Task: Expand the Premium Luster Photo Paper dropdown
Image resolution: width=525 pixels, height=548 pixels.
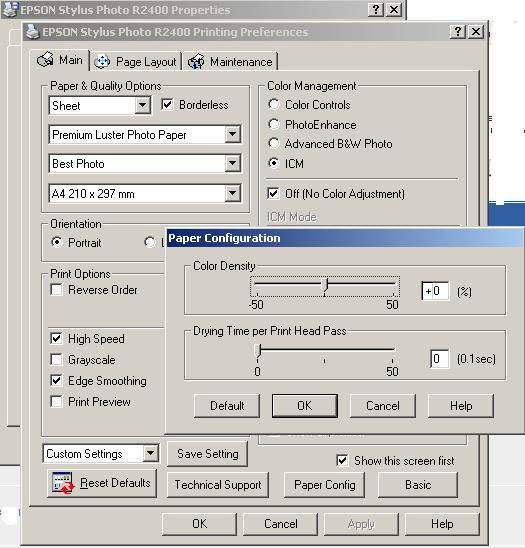Action: tap(232, 134)
